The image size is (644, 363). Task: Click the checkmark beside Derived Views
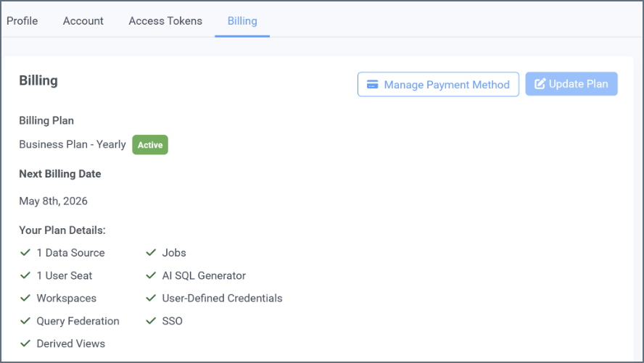(25, 343)
